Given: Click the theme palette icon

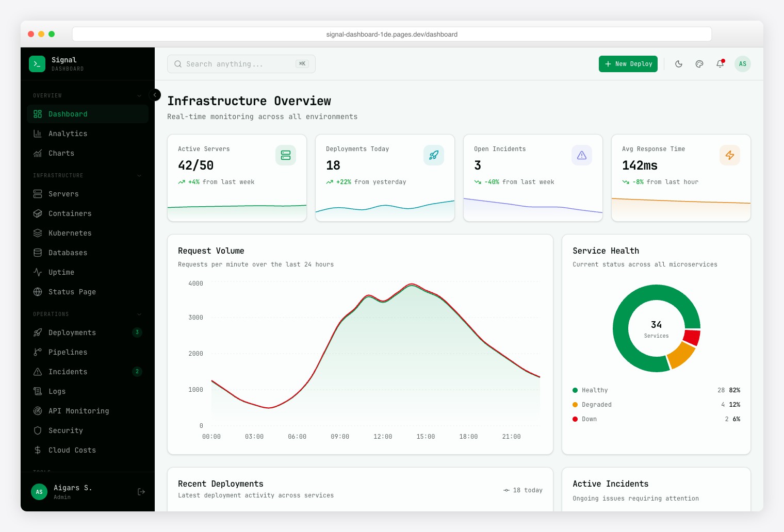Looking at the screenshot, I should [x=699, y=64].
